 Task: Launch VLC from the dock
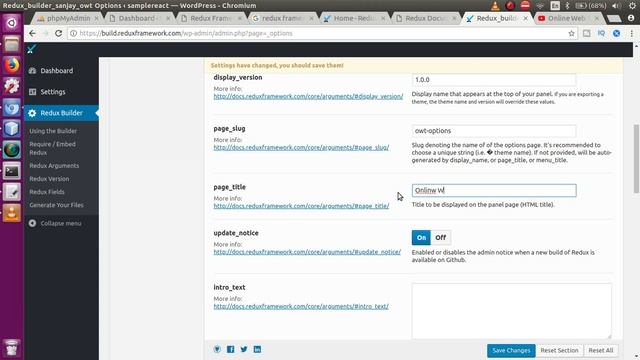pos(11,213)
